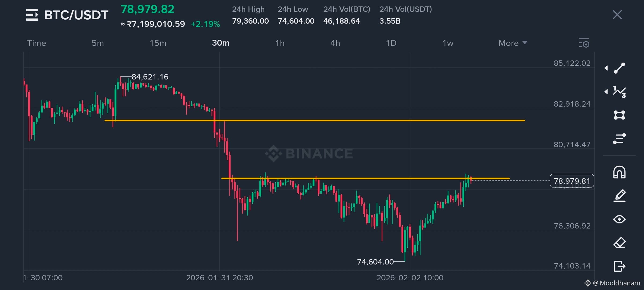Screen dimensions: 644x290
Task: Select the 5m interval tab
Action: (x=98, y=43)
